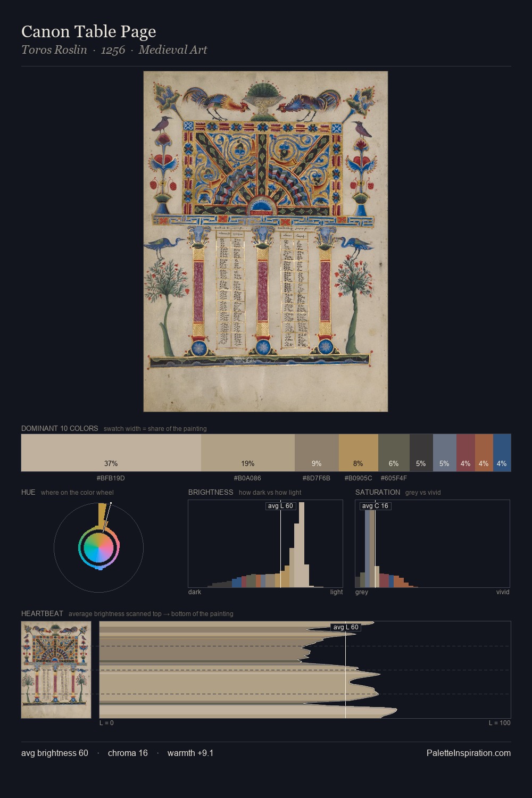This screenshot has width=532, height=798.
Task: Click the 'SATURATION' section heading
Action: coord(378,492)
